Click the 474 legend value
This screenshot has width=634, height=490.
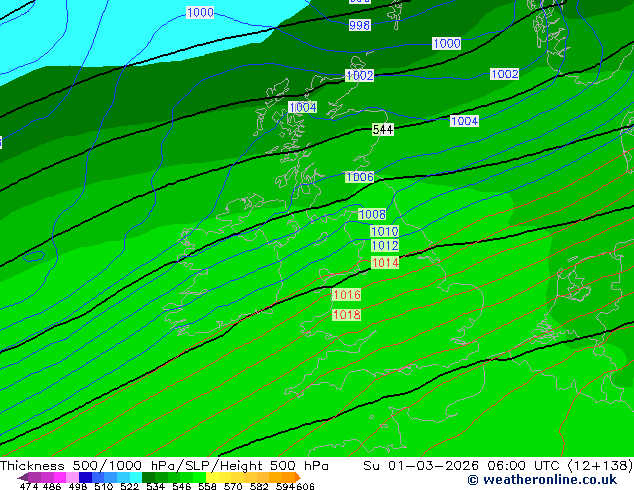(x=29, y=486)
